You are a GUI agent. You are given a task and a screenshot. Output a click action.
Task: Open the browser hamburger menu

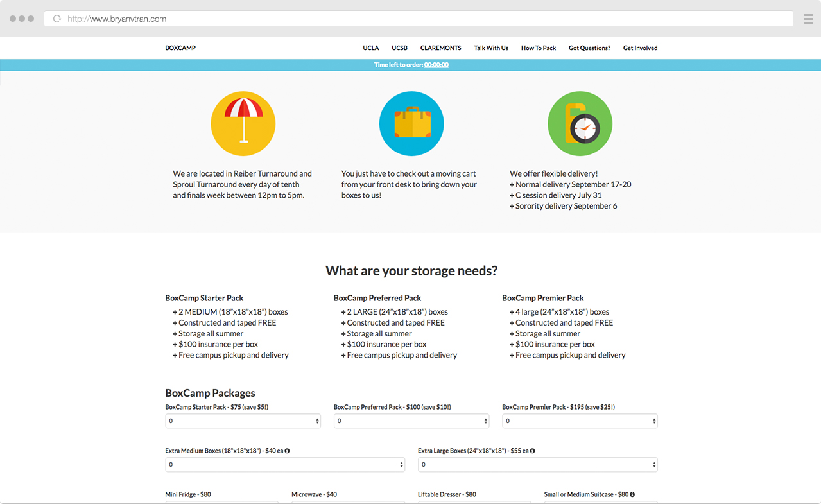[x=808, y=19]
